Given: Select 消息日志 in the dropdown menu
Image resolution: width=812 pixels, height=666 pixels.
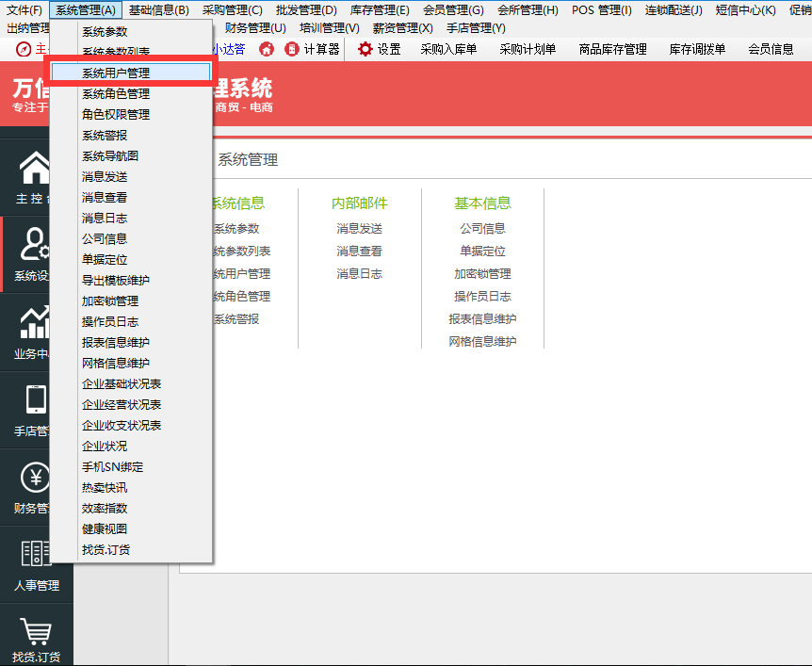Looking at the screenshot, I should [x=105, y=218].
